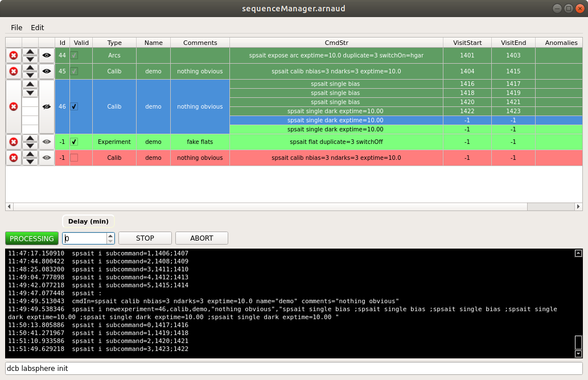Toggle the Valid checkbox for sequence 46

click(x=74, y=106)
